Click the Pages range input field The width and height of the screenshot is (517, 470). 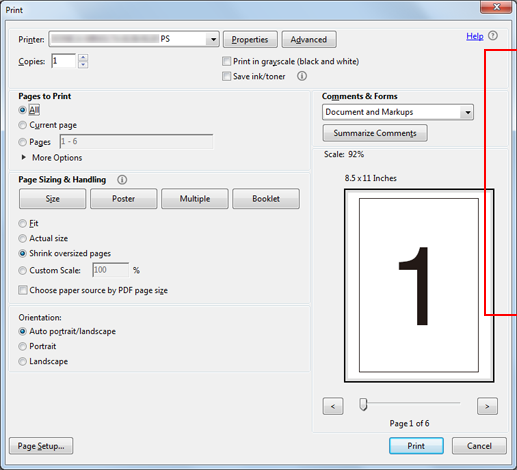[x=136, y=142]
